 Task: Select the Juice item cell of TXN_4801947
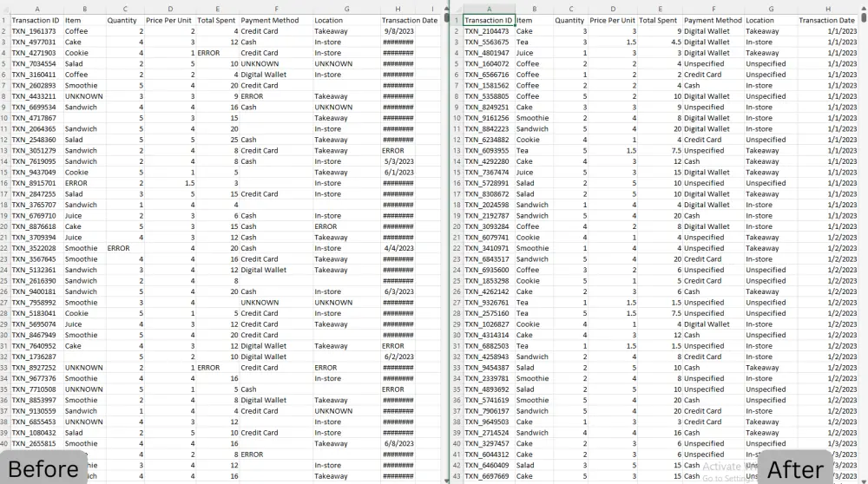tap(534, 53)
